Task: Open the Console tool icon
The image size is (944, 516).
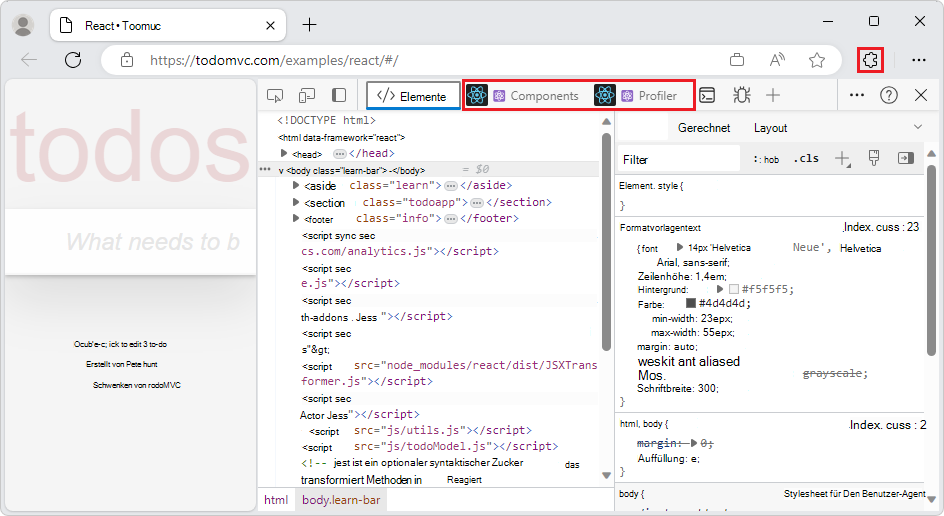Action: coord(707,95)
